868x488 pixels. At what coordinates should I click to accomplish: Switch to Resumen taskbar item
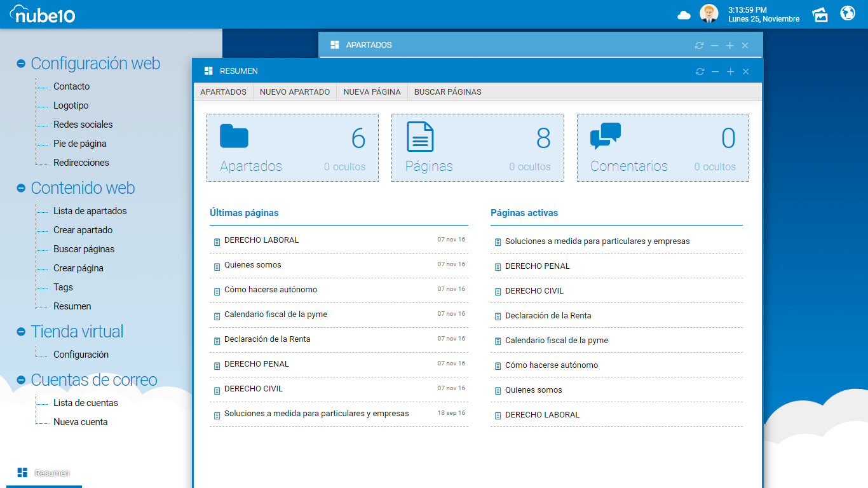point(44,473)
